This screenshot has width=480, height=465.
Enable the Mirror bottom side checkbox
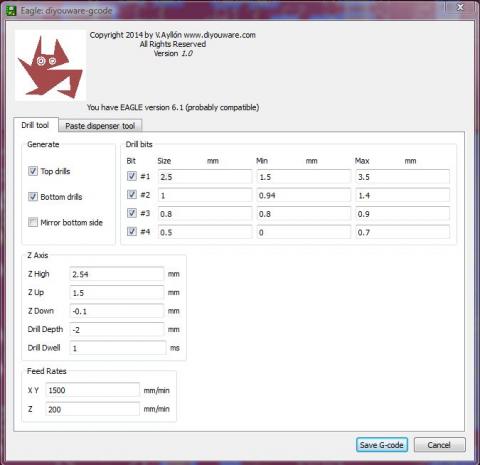tap(33, 222)
